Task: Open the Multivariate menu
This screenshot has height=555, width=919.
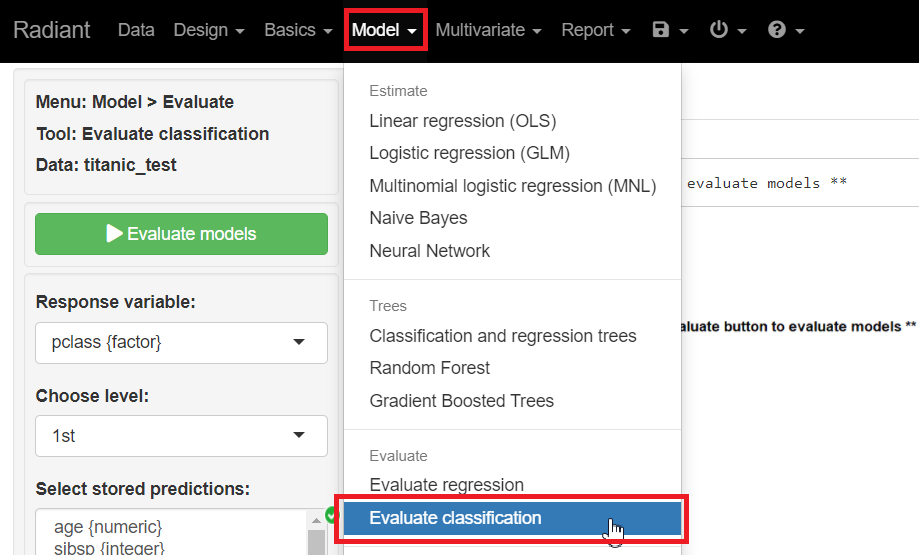Action: (488, 30)
